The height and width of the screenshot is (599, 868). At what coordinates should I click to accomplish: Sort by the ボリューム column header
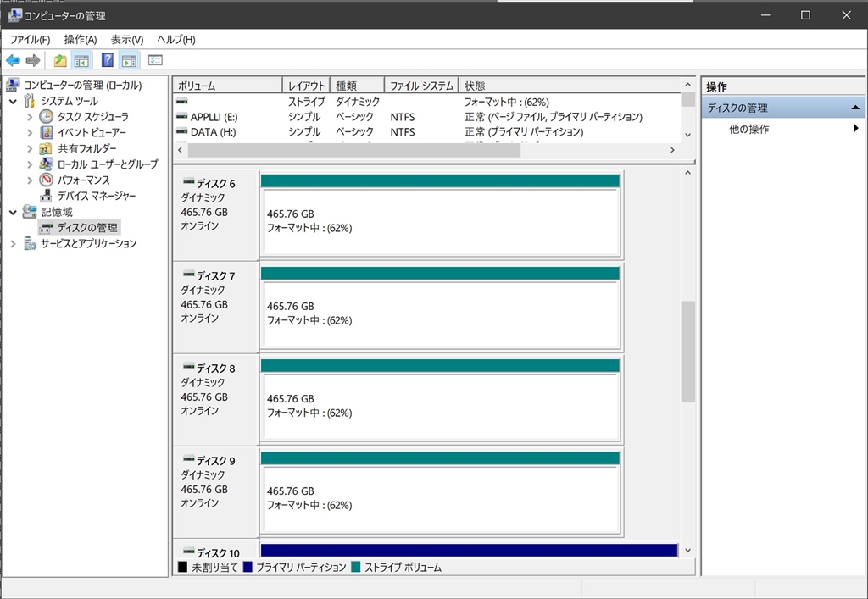[x=227, y=86]
